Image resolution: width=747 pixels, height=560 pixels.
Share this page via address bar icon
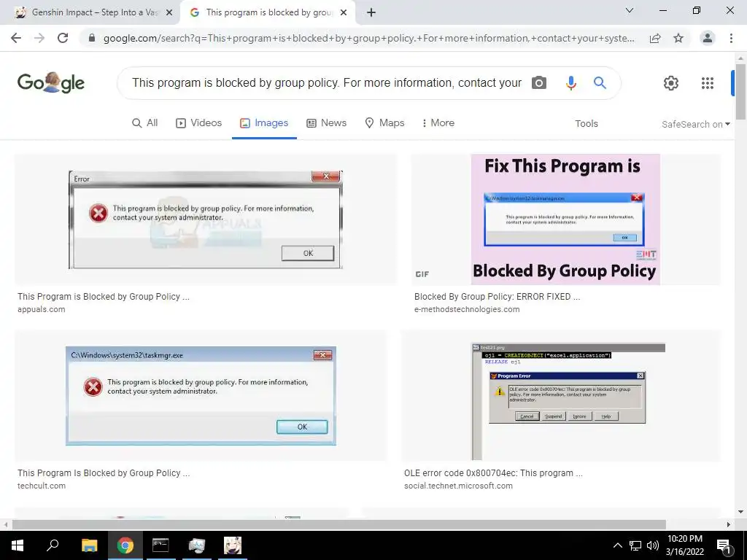[x=655, y=38]
